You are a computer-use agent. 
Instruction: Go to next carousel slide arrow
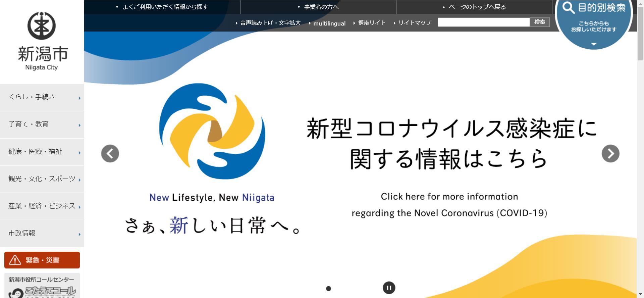point(610,154)
